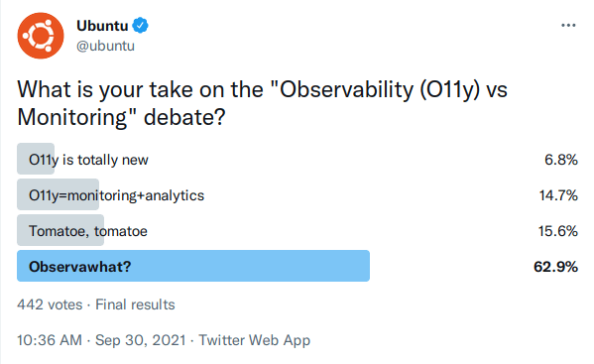Open the three-dot more options menu
Image resolution: width=594 pixels, height=364 pixels.
tap(568, 26)
